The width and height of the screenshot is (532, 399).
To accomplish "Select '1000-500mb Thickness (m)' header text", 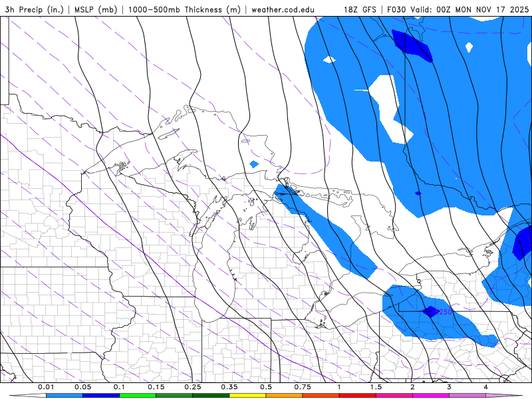I will [x=184, y=9].
